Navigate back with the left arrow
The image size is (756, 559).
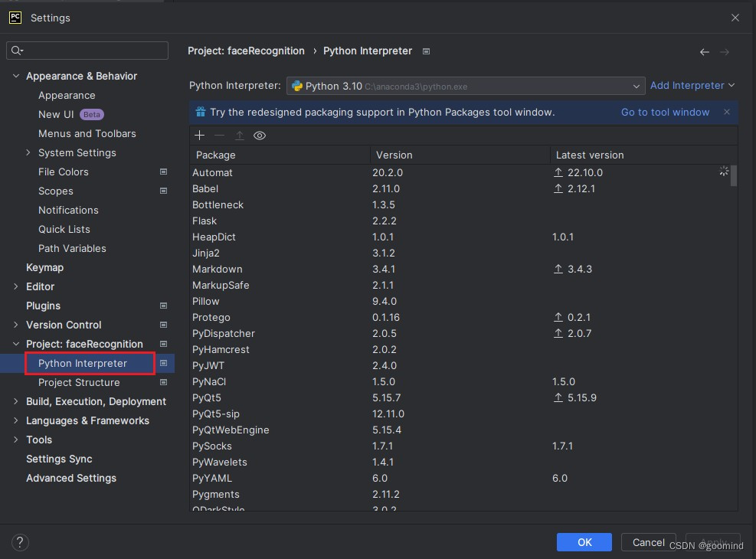(705, 51)
